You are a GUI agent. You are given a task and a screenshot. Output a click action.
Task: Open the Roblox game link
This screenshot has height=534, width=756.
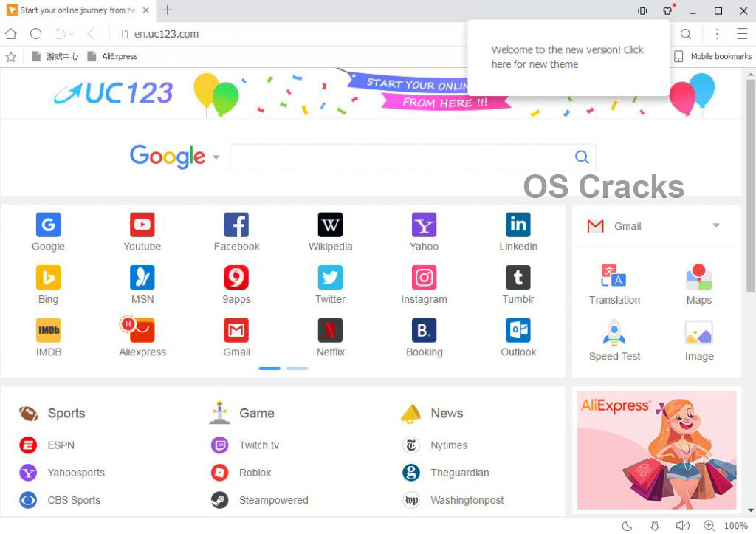[x=241, y=472]
